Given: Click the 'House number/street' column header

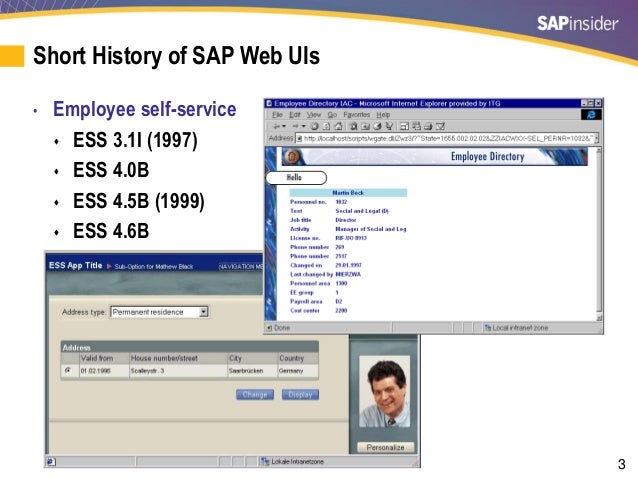Looking at the screenshot, I should (164, 358).
